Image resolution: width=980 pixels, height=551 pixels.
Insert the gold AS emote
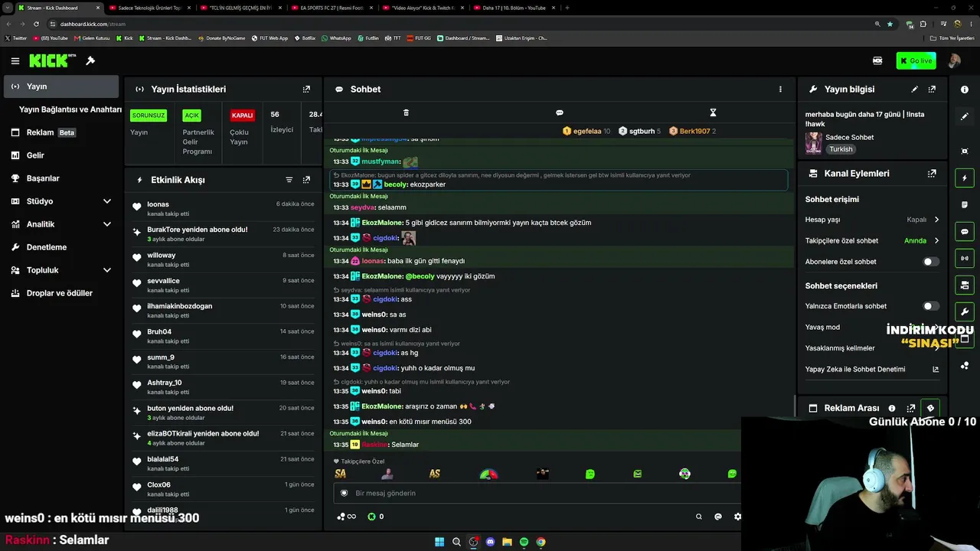435,474
